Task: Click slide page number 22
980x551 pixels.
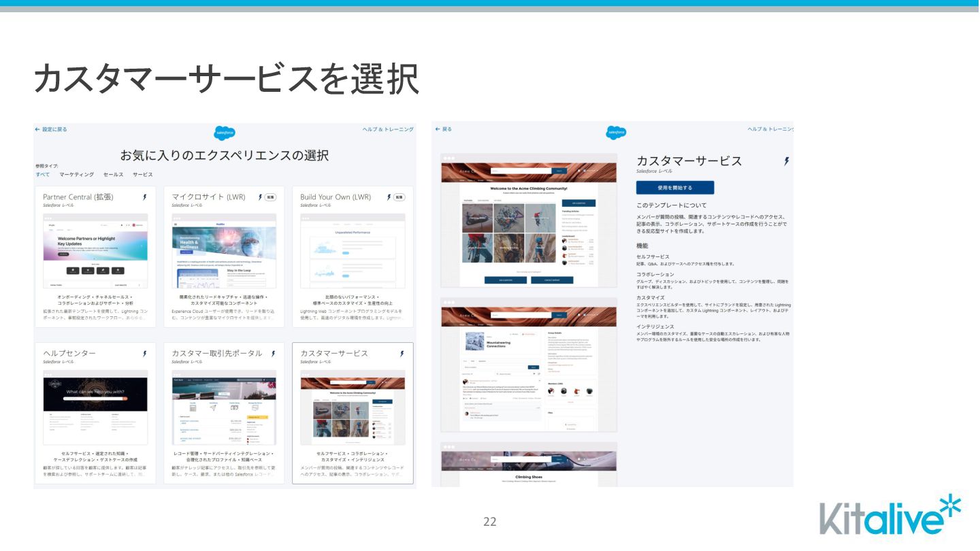Action: coord(490,522)
